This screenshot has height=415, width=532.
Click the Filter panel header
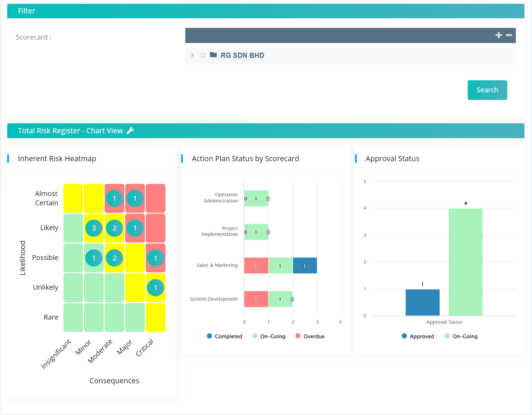[265, 11]
